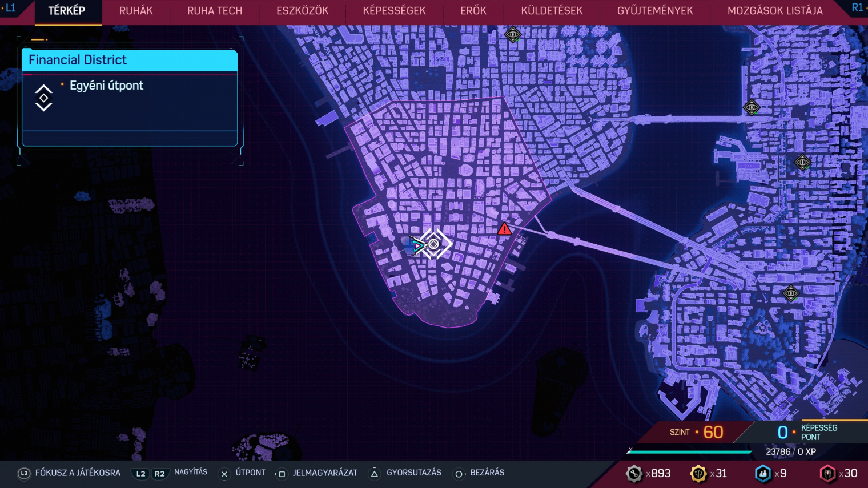Click the blue token icon with 9 count
Screen dimensions: 868x488
(x=763, y=474)
